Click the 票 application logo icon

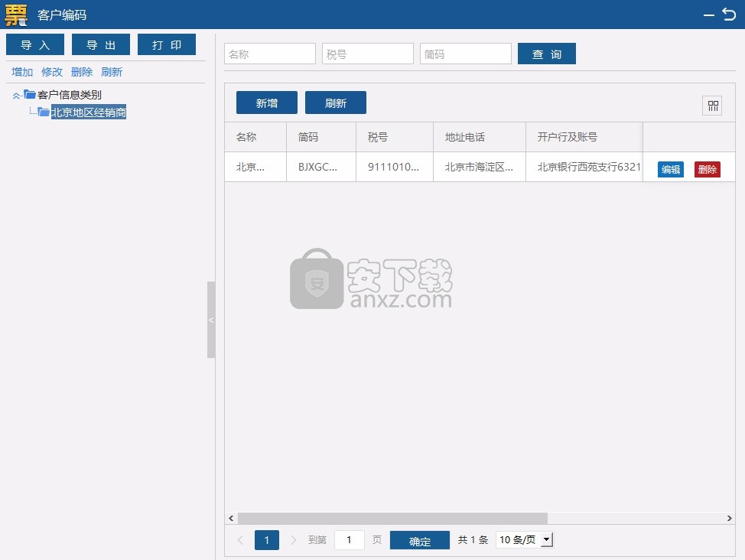[x=15, y=14]
